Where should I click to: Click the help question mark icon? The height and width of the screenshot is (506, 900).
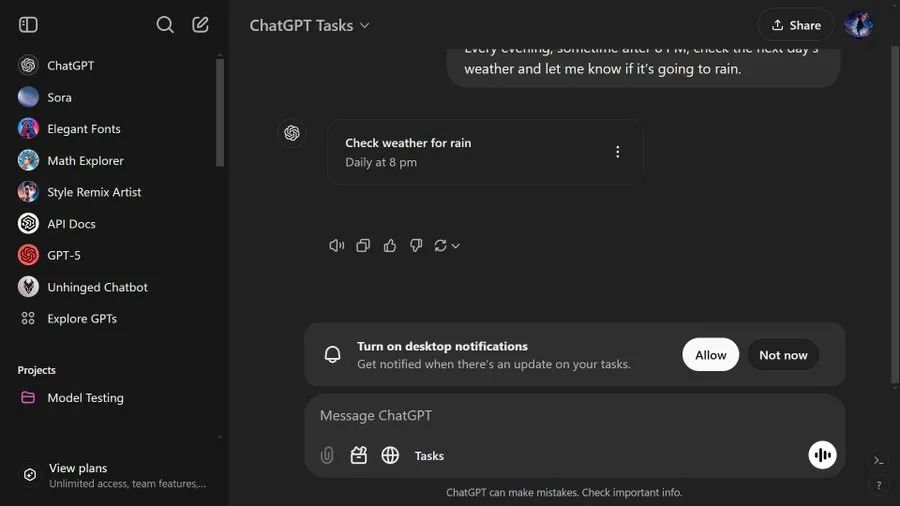click(878, 485)
